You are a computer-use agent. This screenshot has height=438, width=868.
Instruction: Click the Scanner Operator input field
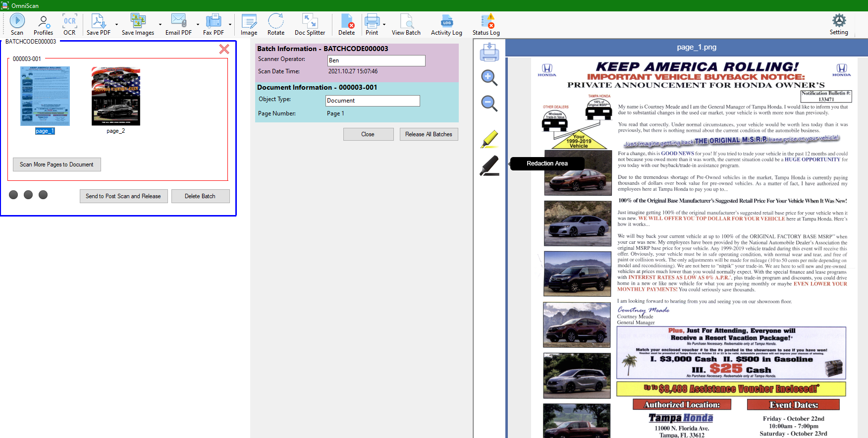coord(376,60)
